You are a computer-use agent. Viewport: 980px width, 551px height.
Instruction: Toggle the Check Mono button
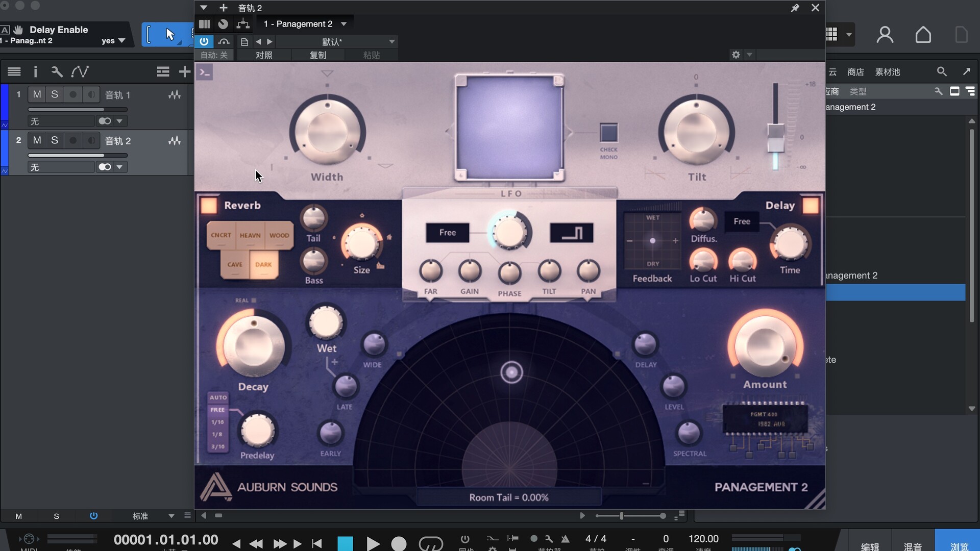608,133
